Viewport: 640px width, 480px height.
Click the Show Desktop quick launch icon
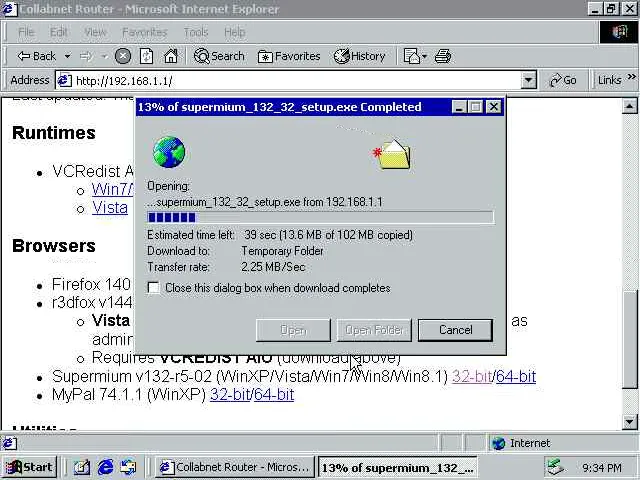82,467
